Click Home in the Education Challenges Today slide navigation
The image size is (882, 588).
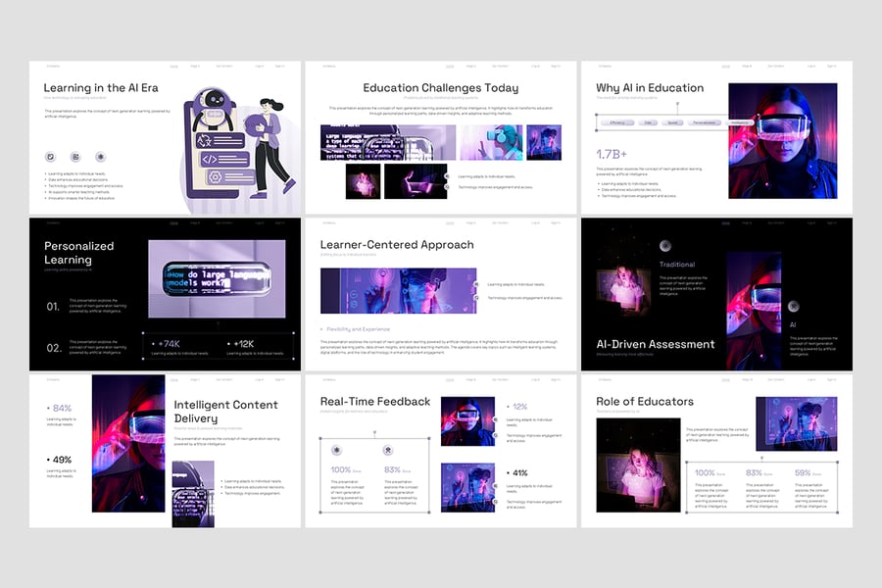[452, 67]
